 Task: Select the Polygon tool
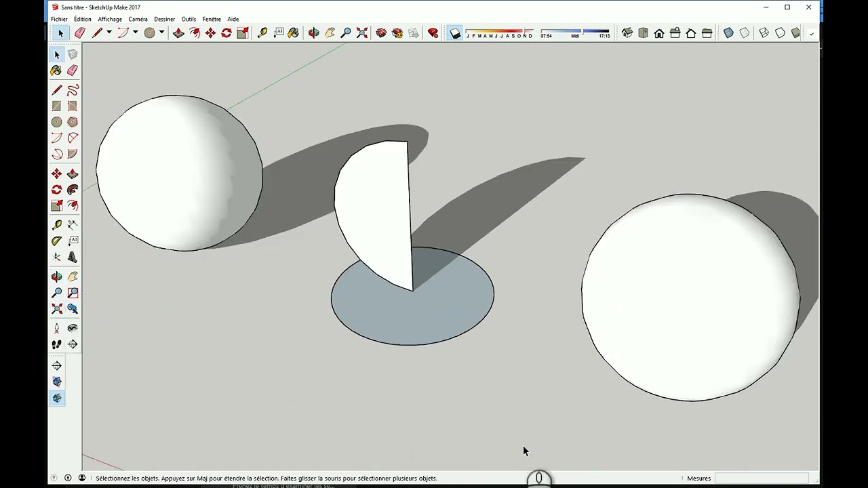(73, 123)
